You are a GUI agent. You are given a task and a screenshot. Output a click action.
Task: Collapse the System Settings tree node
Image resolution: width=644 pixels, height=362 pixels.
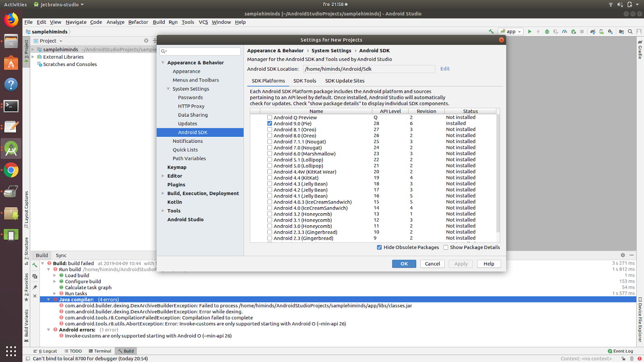(x=168, y=89)
